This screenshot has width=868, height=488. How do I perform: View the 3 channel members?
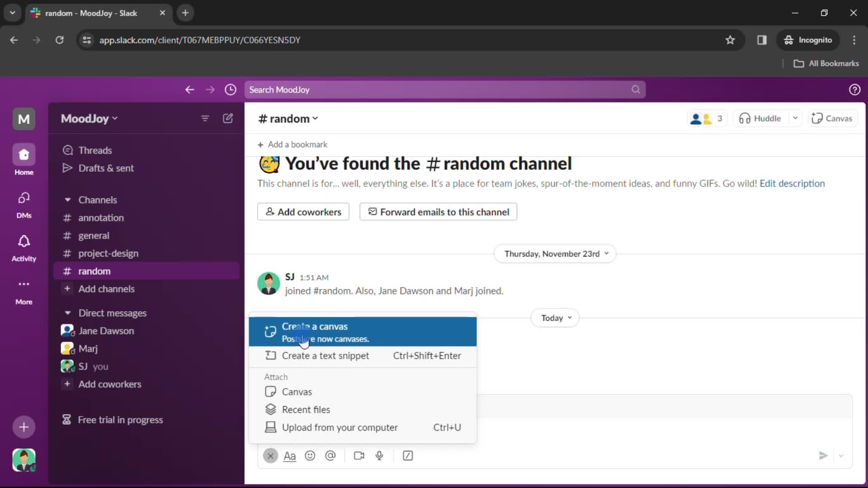point(707,118)
